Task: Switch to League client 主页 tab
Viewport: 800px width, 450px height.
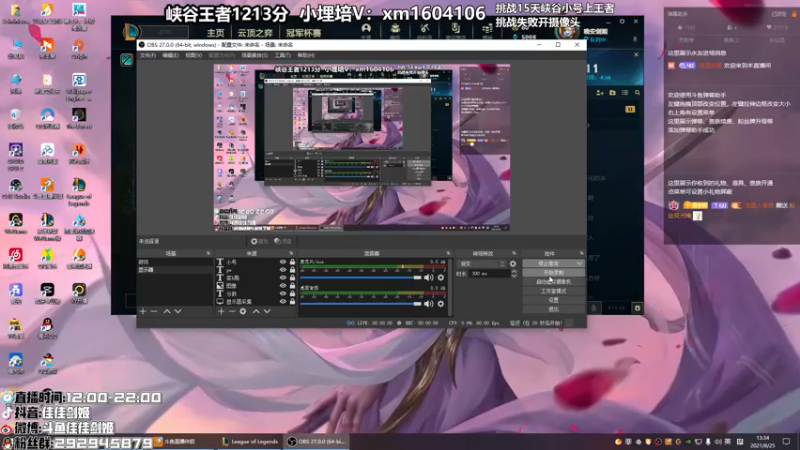Action: (215, 33)
